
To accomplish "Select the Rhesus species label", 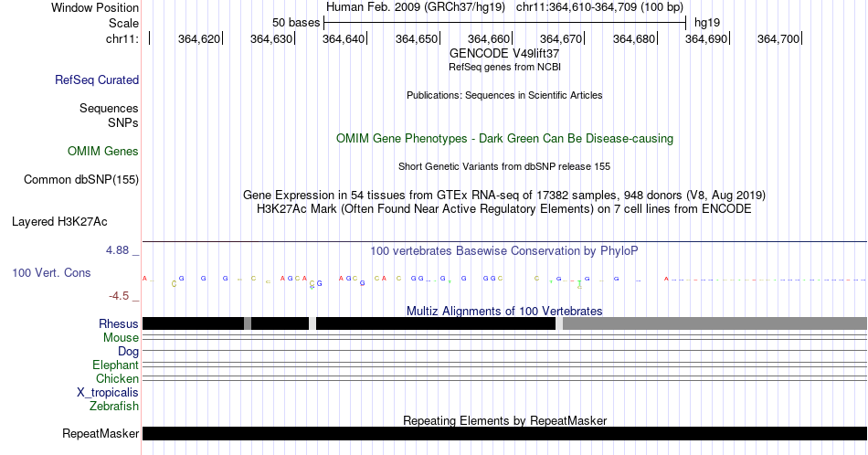I will pos(119,323).
